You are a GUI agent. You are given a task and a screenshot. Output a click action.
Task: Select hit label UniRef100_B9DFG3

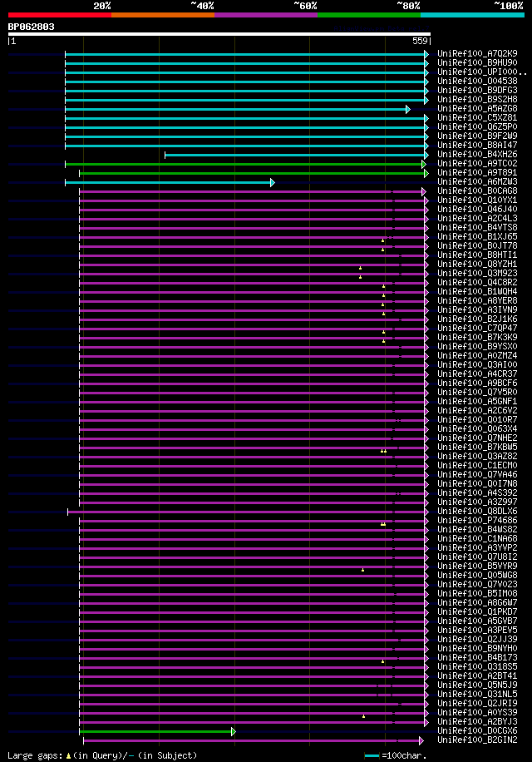pyautogui.click(x=477, y=90)
